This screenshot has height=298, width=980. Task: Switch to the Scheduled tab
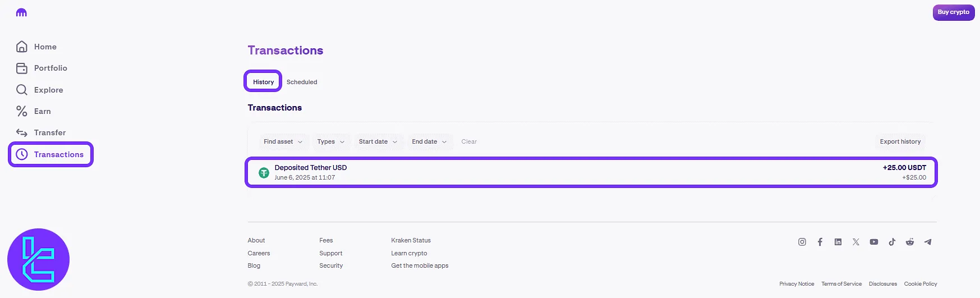pos(302,82)
